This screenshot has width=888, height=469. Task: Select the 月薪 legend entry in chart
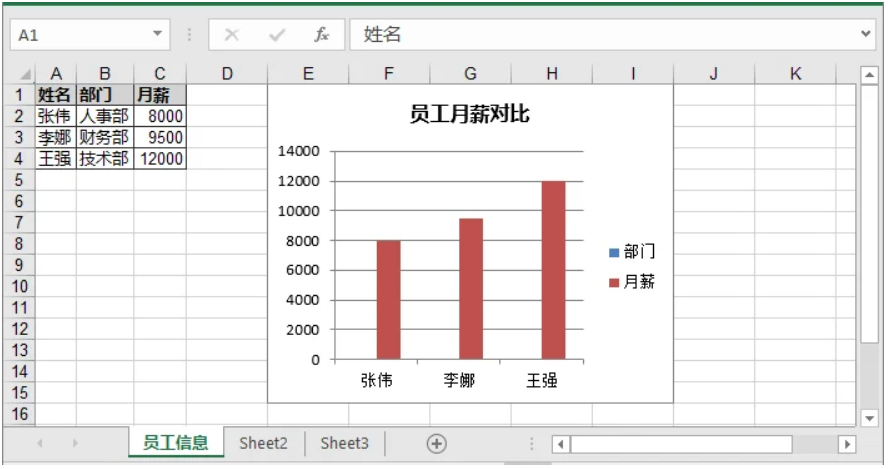pyautogui.click(x=632, y=283)
